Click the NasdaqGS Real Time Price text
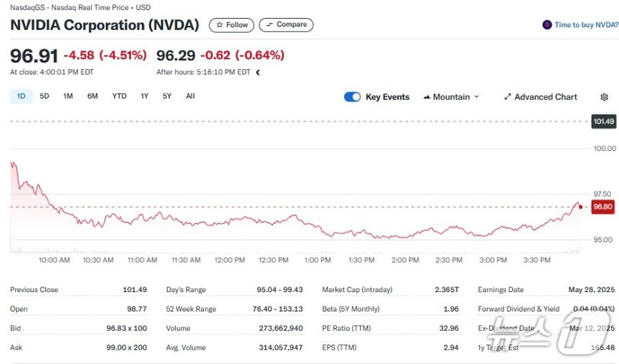 (80, 7)
